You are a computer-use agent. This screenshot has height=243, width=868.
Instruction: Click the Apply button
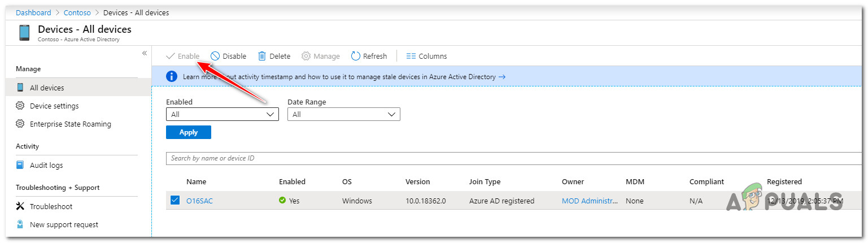(x=189, y=132)
